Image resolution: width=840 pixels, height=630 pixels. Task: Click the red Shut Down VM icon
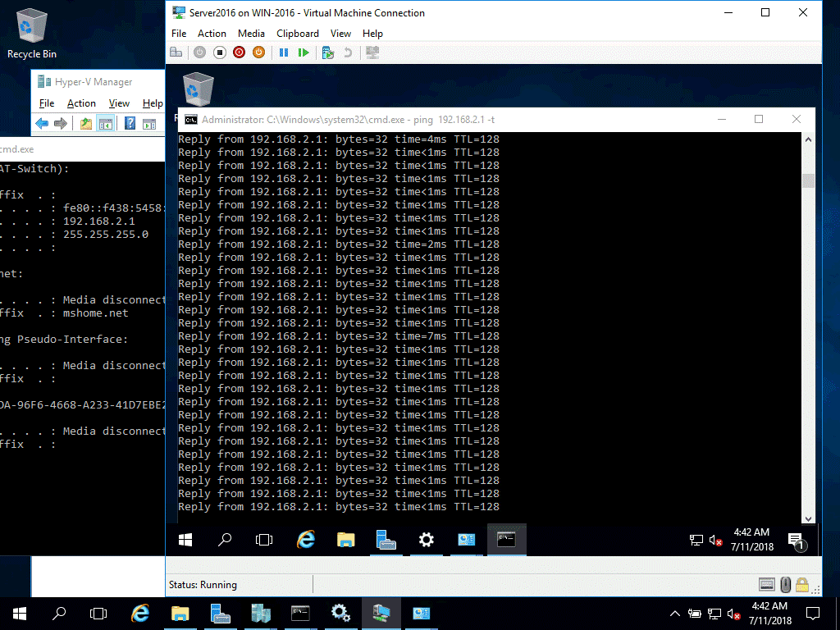pos(239,52)
